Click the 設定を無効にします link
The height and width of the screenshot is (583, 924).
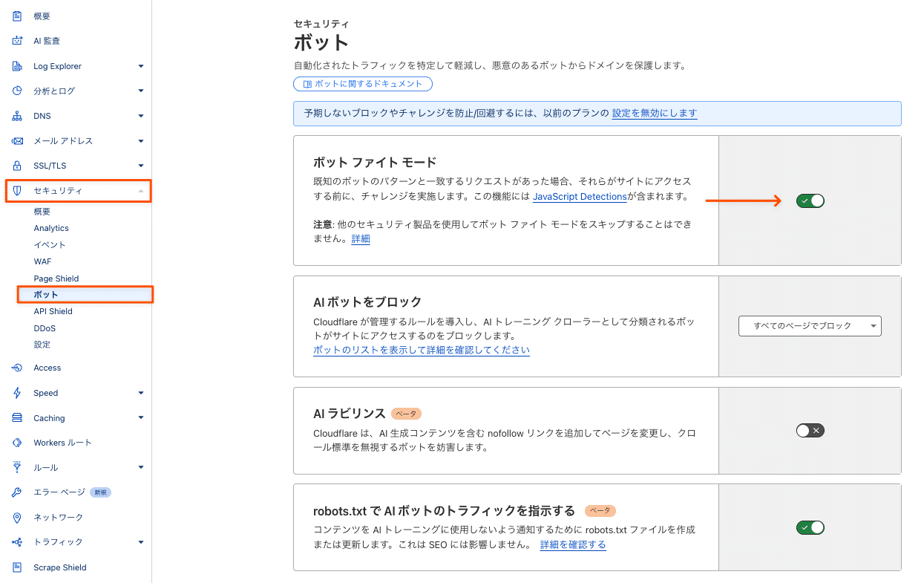(655, 114)
